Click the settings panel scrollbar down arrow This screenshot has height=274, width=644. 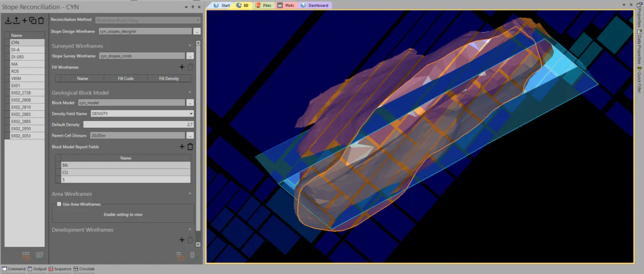198,244
